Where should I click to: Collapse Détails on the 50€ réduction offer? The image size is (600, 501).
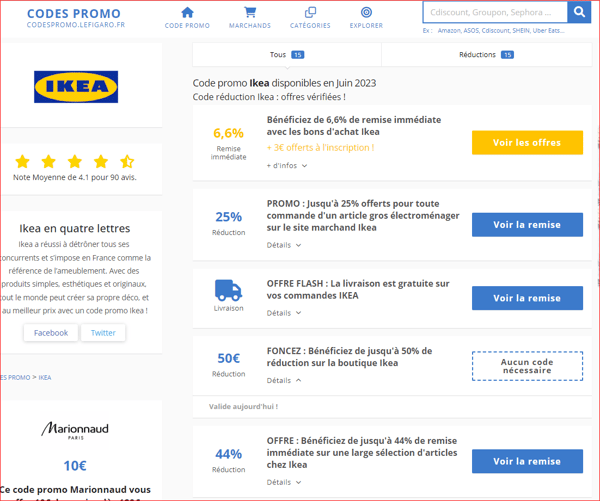point(284,380)
